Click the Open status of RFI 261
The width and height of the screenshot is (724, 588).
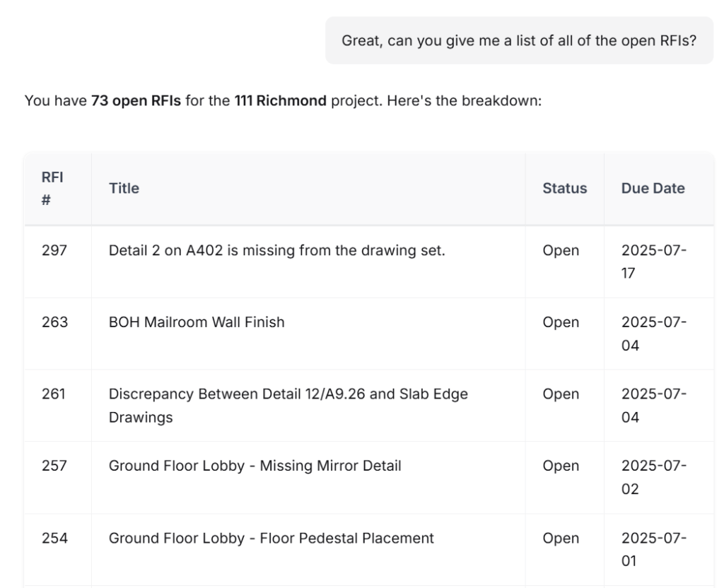[561, 394]
